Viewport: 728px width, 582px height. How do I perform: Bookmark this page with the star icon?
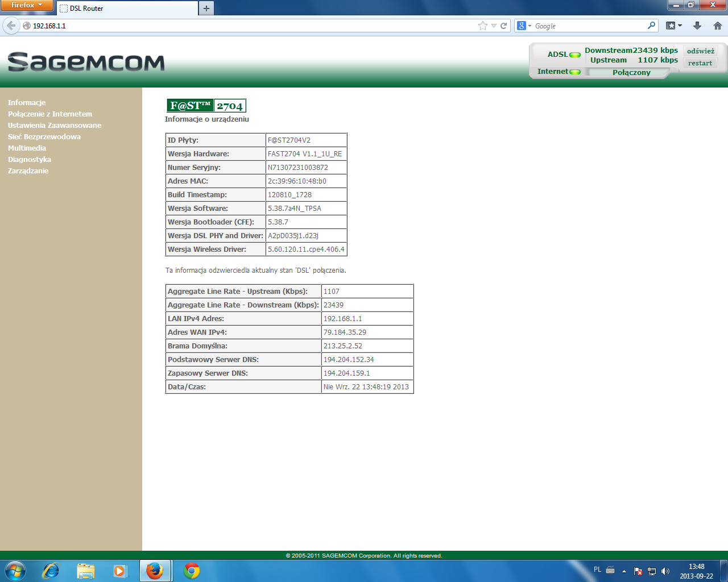tap(483, 26)
